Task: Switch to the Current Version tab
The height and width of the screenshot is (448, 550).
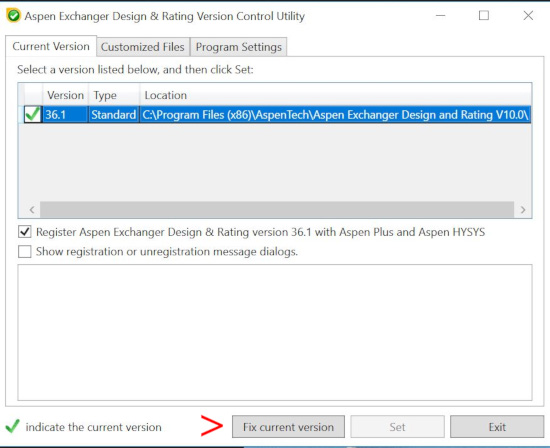Action: 51,46
